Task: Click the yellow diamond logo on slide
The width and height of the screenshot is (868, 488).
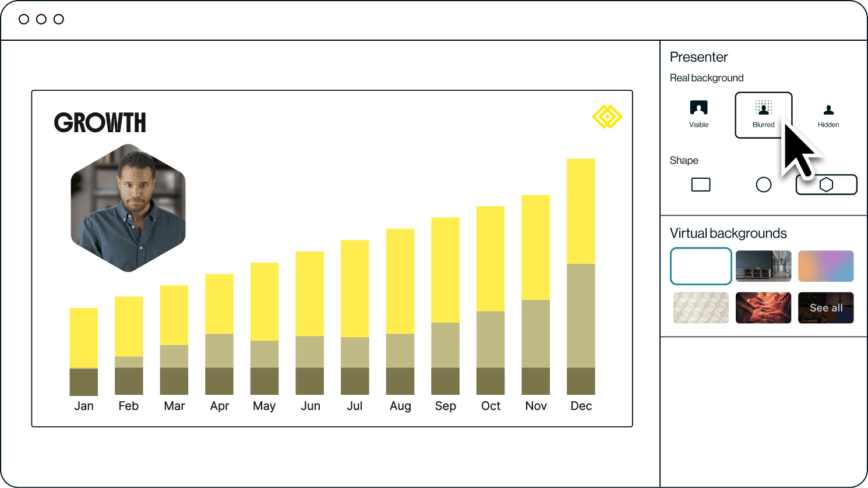Action: click(607, 117)
